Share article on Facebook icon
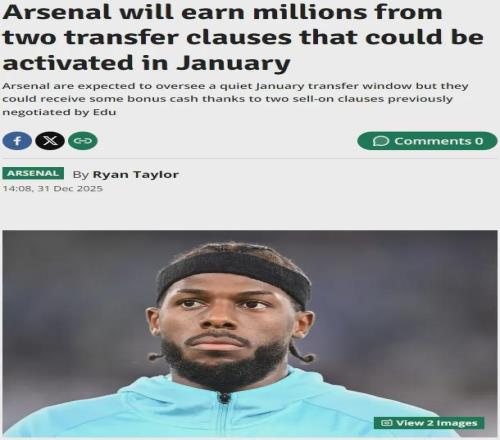Image resolution: width=500 pixels, height=440 pixels. [17, 141]
